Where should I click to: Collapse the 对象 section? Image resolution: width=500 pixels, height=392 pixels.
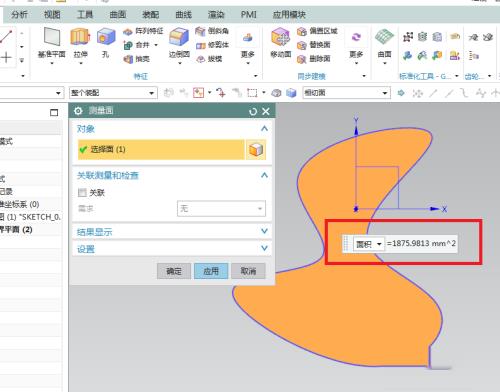[x=264, y=128]
